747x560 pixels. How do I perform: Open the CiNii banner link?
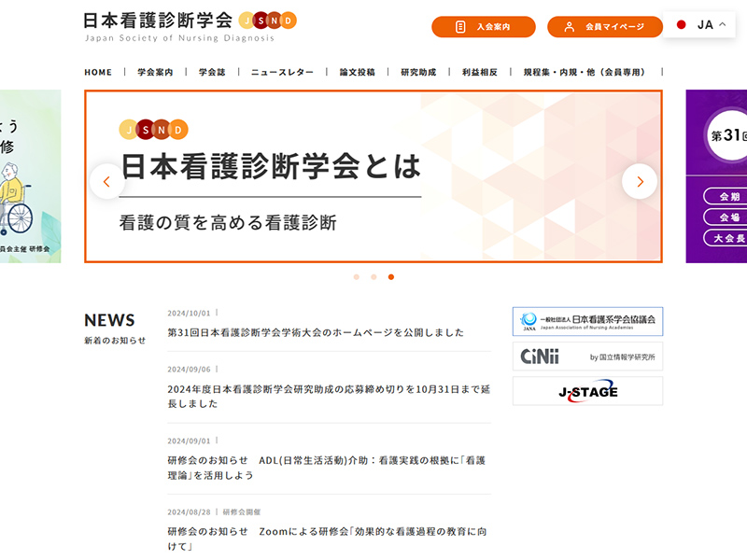pos(587,357)
